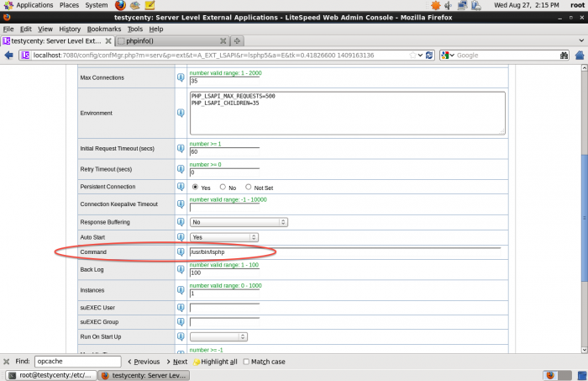Image resolution: width=588 pixels, height=381 pixels.
Task: Click the Next find button
Action: [176, 362]
